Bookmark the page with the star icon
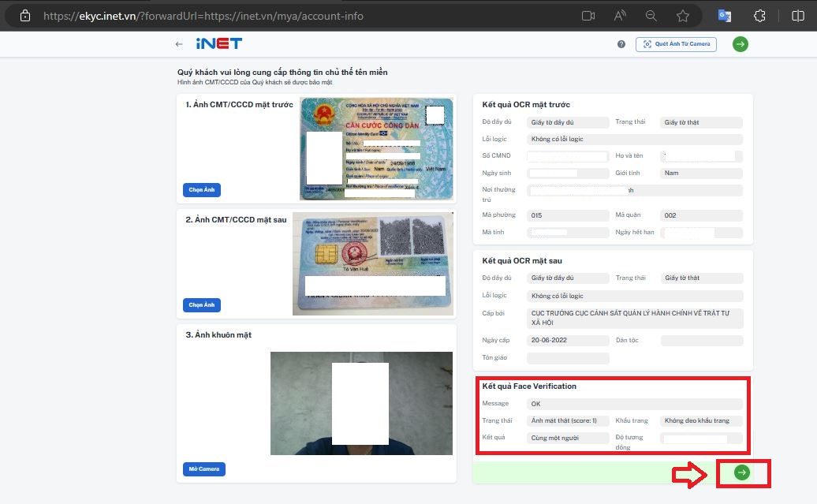 coord(683,15)
